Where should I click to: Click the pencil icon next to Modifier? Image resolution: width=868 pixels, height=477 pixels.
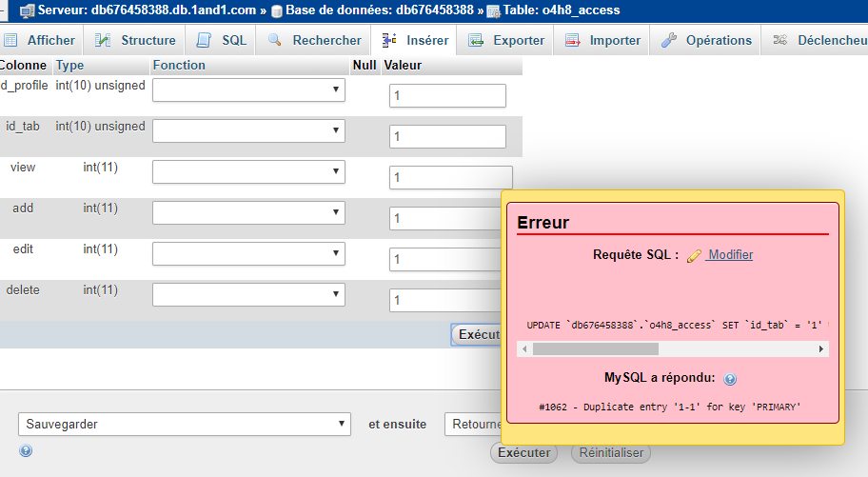694,256
